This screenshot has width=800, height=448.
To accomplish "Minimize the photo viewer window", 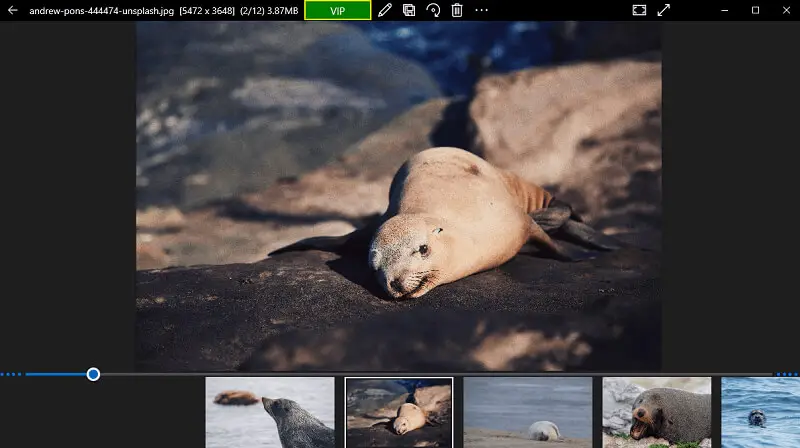I will (x=727, y=10).
